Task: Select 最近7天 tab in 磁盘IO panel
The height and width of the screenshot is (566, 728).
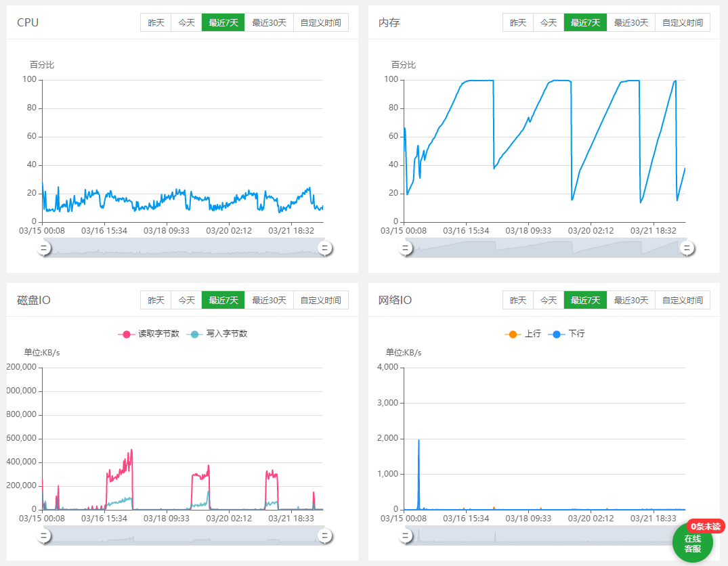Action: coord(223,301)
